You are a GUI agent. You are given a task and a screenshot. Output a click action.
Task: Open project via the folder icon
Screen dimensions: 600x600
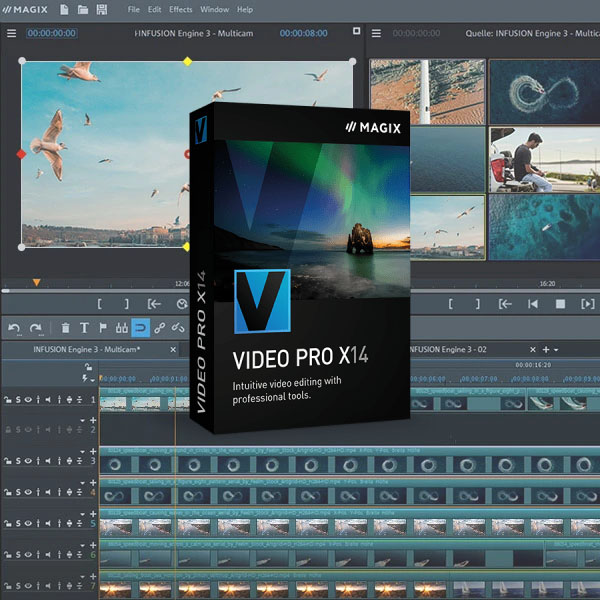click(83, 10)
